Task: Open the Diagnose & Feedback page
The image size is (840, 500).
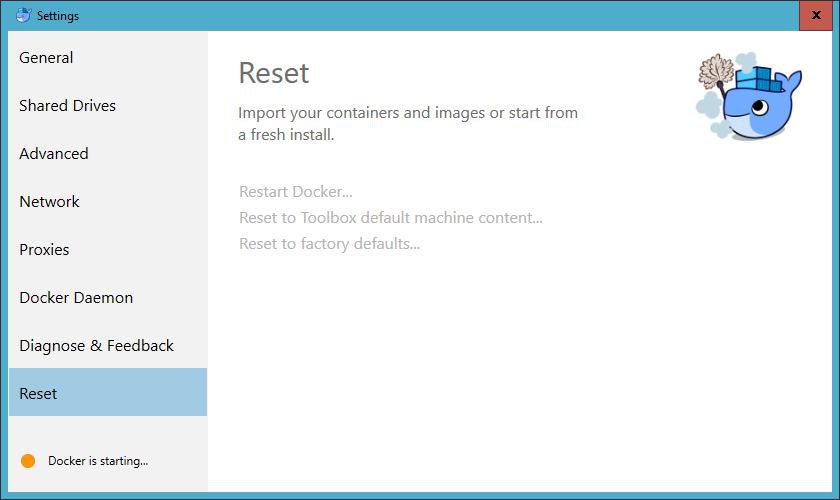Action: coord(96,346)
